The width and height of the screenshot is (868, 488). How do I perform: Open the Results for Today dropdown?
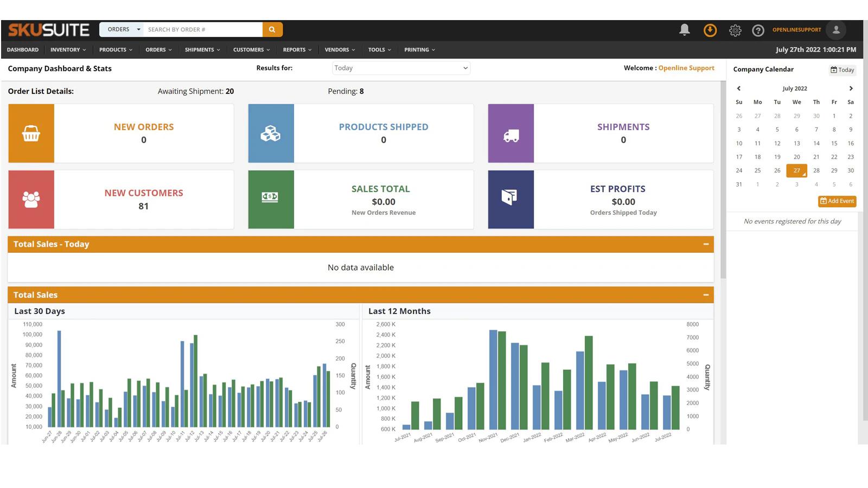(x=401, y=68)
